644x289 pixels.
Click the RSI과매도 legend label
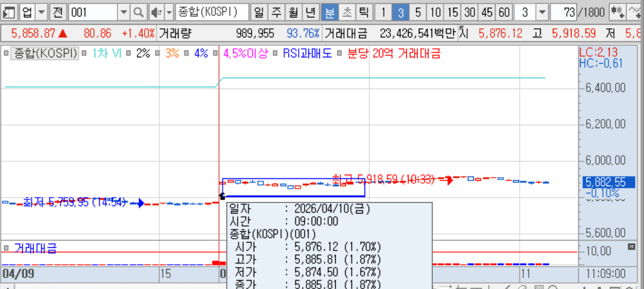307,53
